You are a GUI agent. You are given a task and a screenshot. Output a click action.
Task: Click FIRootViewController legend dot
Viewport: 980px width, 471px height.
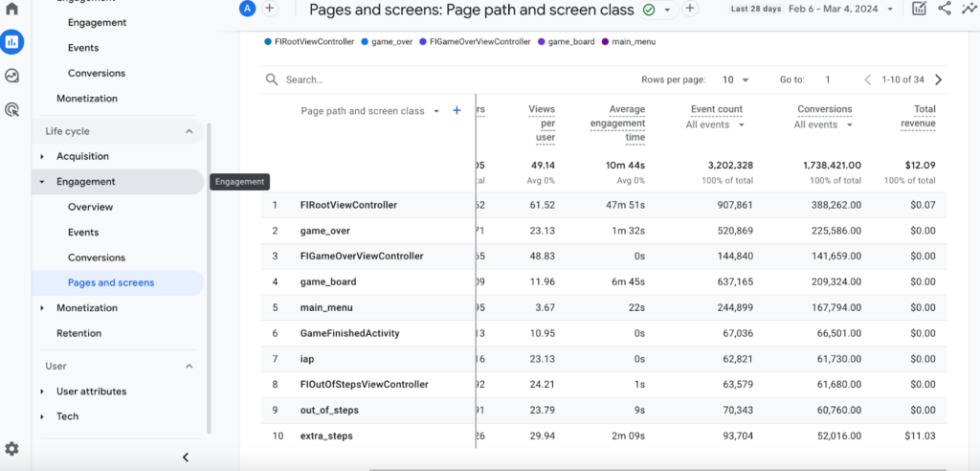pyautogui.click(x=268, y=42)
